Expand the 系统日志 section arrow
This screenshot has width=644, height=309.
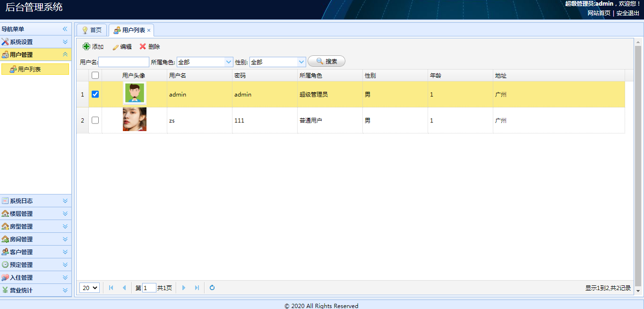point(65,201)
